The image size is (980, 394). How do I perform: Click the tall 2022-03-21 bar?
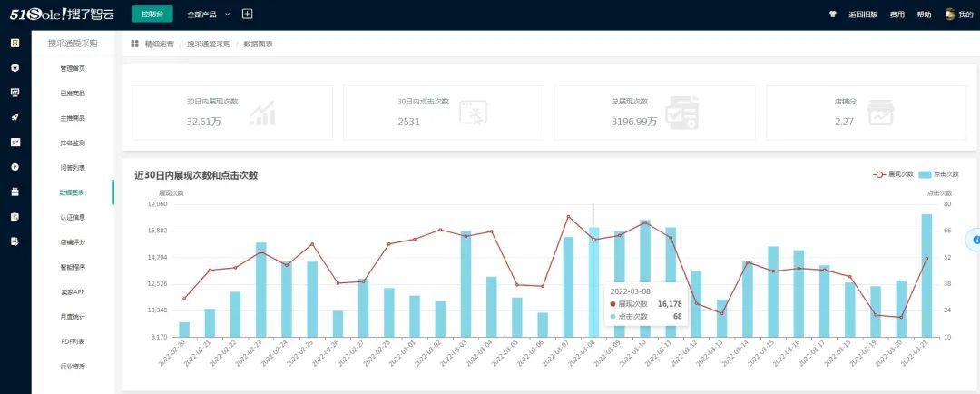point(926,276)
